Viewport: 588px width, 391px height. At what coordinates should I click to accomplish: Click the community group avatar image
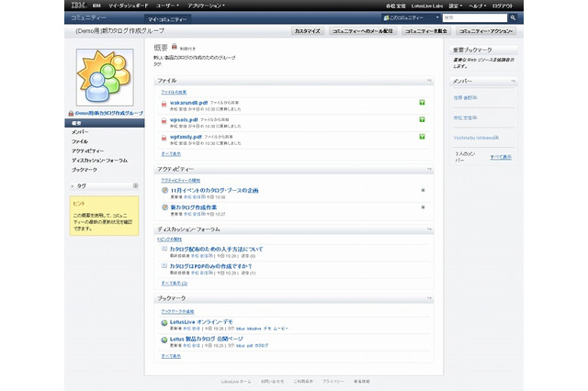pyautogui.click(x=105, y=77)
